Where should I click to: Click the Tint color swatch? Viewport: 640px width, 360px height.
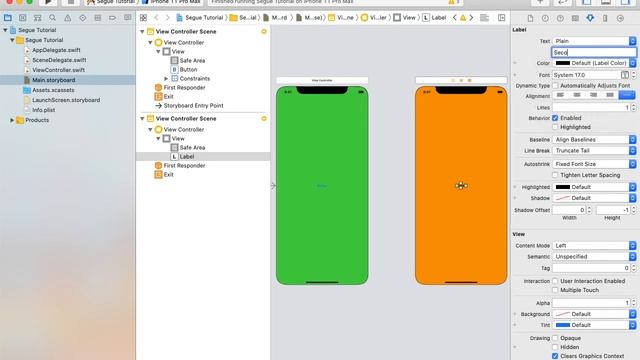562,325
